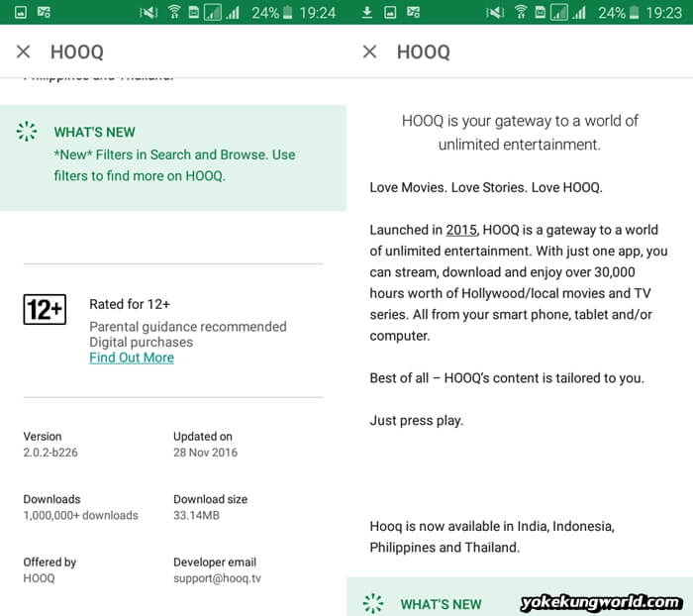
Task: Tap the What's New heading above Filters text
Action: click(x=94, y=132)
